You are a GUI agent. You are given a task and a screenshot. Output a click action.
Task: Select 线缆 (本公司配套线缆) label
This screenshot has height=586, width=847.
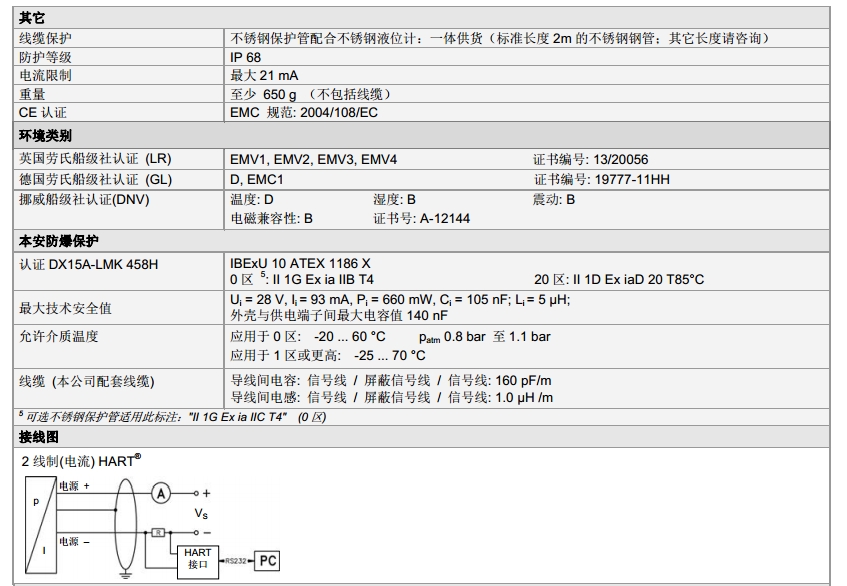[x=86, y=381]
